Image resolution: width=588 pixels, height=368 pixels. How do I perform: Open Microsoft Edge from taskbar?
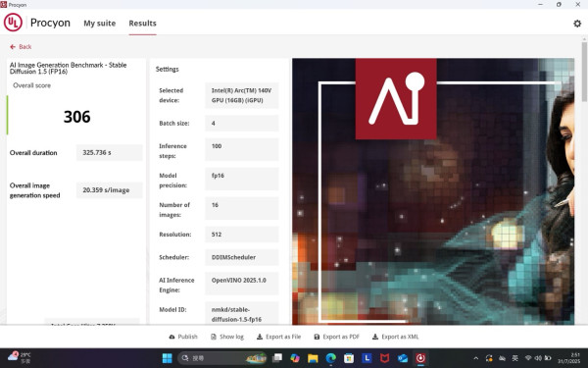[x=331, y=358]
